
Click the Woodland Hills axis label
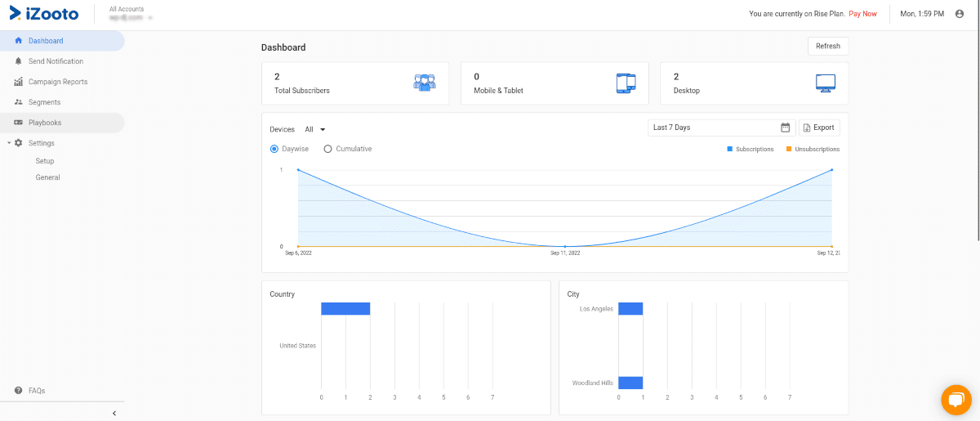tap(592, 383)
